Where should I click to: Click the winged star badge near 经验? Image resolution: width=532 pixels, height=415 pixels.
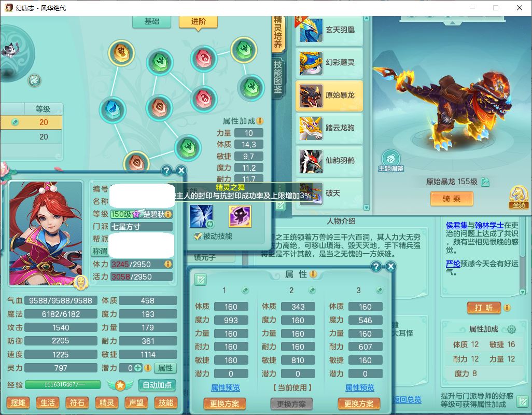pos(120,385)
